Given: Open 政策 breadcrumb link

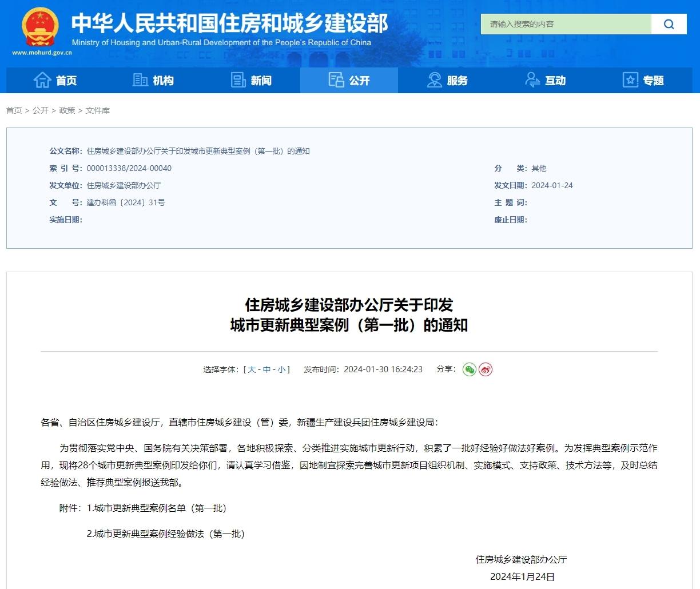Looking at the screenshot, I should [x=67, y=110].
